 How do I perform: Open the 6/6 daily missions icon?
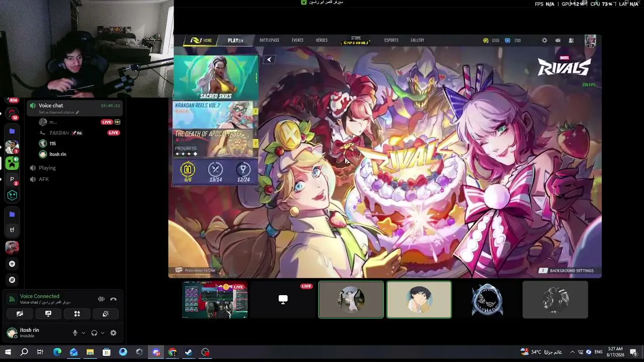coord(188,172)
